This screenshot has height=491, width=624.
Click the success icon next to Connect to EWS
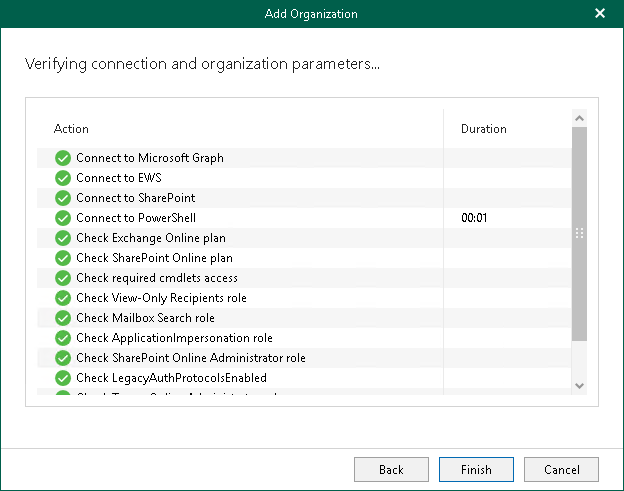point(63,178)
